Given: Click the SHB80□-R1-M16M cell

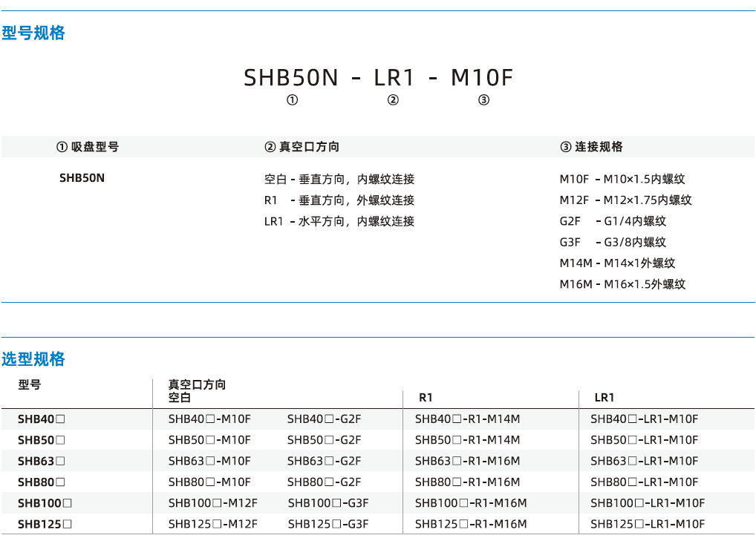Looking at the screenshot, I should (468, 482).
